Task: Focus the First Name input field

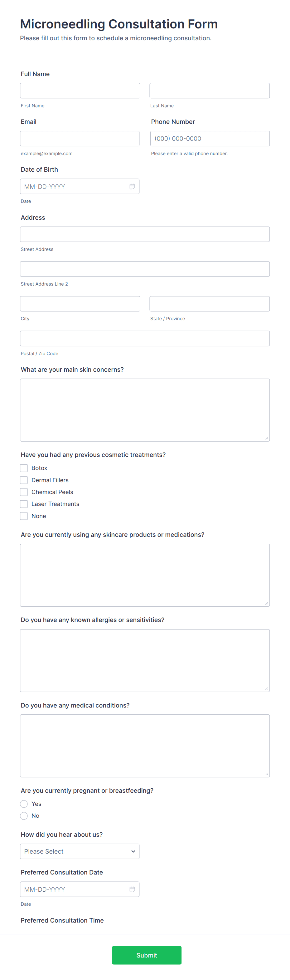Action: tap(80, 90)
